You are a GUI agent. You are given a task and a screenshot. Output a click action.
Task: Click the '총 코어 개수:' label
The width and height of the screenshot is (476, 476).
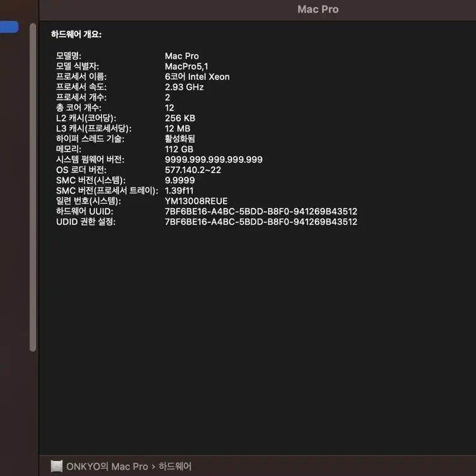click(79, 108)
